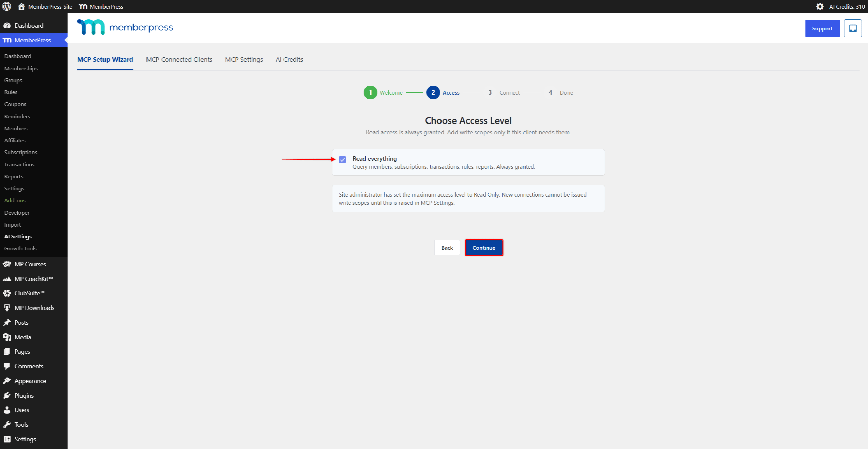
Task: Click the MP Downloads icon
Action: point(7,308)
